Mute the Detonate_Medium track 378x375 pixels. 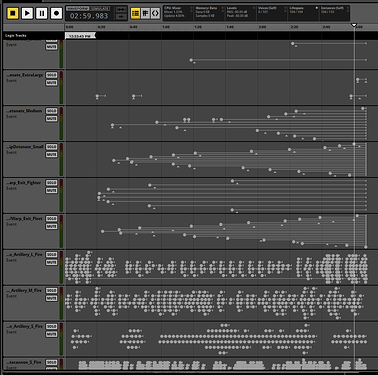click(51, 119)
